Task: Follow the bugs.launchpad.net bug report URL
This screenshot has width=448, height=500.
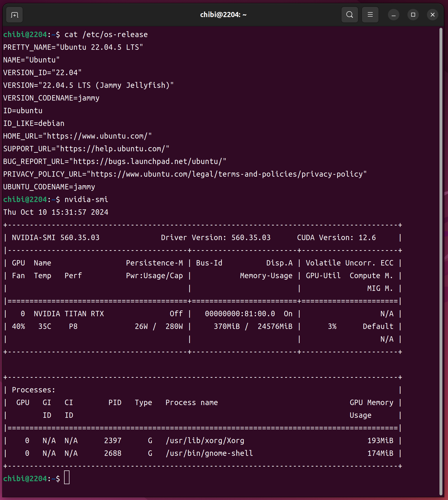Action: tap(148, 161)
